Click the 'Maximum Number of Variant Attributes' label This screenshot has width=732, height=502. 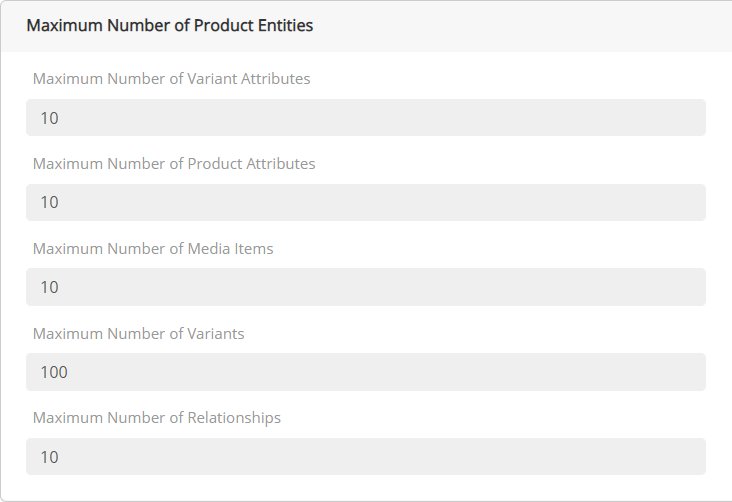pos(171,79)
